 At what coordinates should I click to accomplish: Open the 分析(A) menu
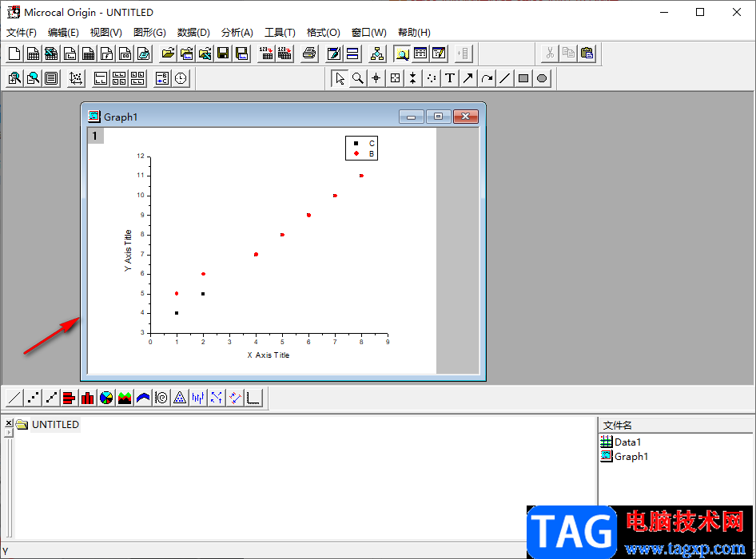[237, 33]
